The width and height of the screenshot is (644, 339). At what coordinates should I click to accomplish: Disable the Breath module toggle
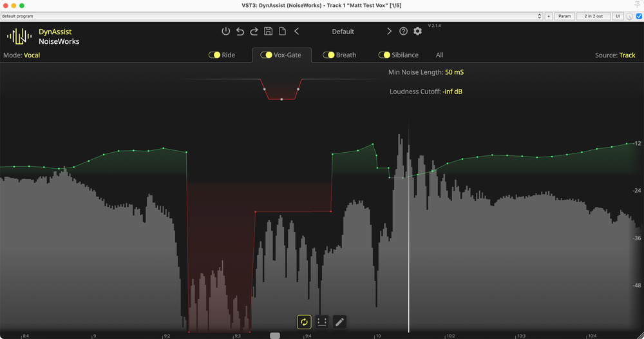[328, 55]
